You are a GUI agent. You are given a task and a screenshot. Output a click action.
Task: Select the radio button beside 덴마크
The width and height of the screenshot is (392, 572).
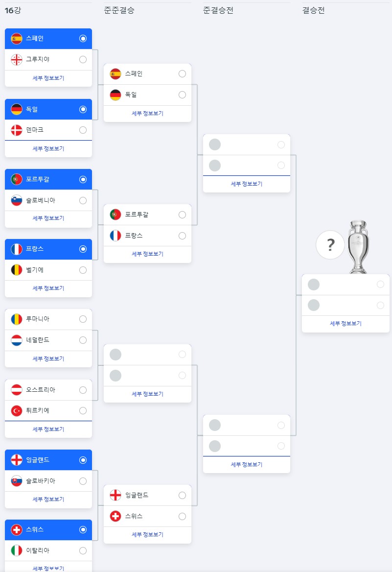click(83, 130)
